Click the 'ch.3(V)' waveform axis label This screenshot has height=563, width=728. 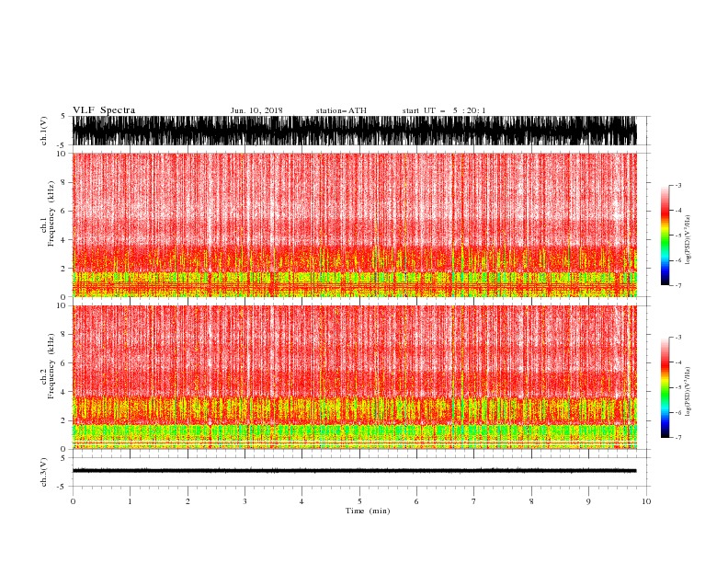click(44, 472)
